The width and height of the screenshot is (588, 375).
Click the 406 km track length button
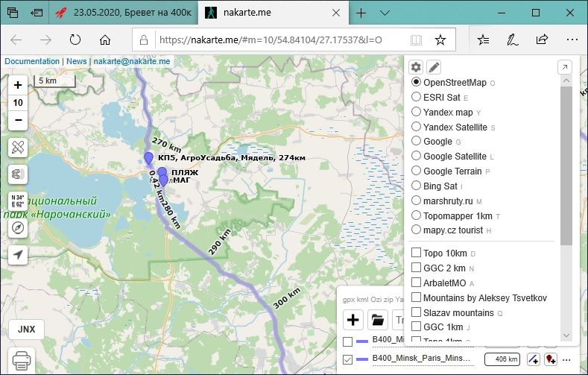pyautogui.click(x=502, y=359)
